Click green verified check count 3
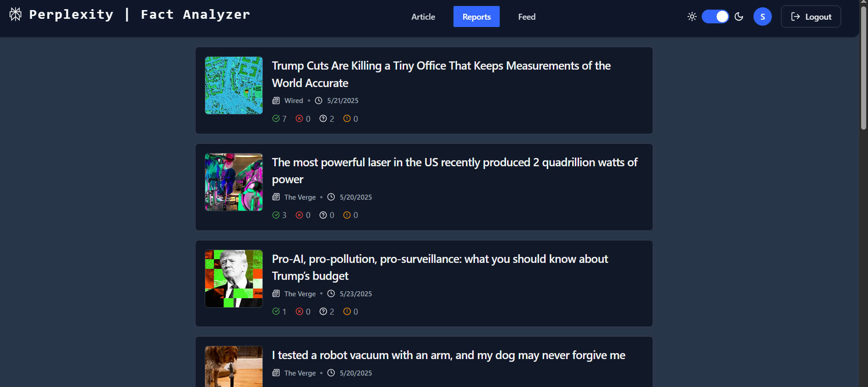868x387 pixels. click(x=279, y=215)
